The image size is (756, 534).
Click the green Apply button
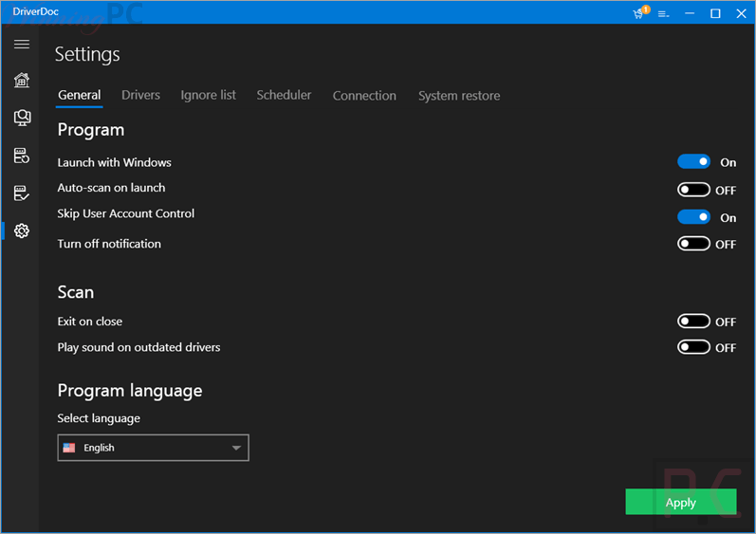pos(681,502)
